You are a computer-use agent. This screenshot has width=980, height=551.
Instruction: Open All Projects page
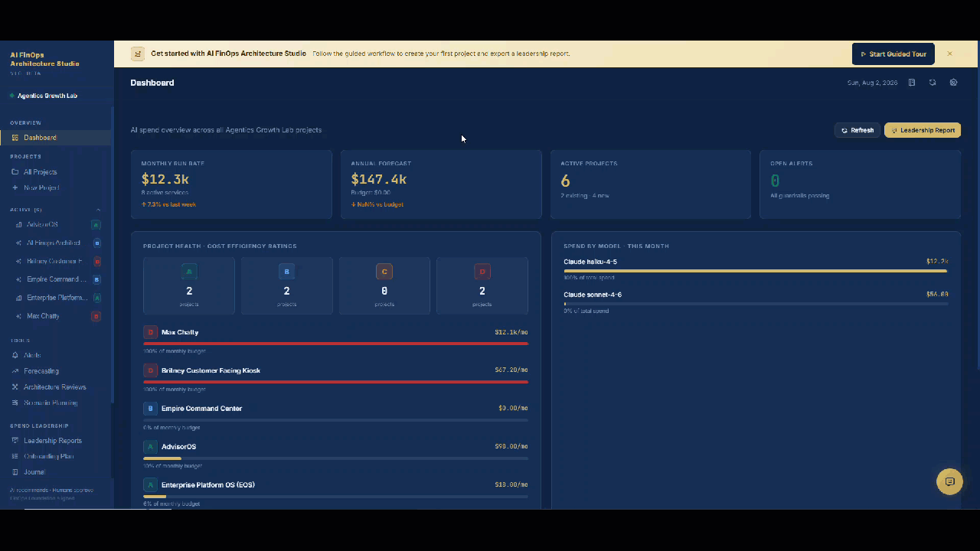point(56,172)
